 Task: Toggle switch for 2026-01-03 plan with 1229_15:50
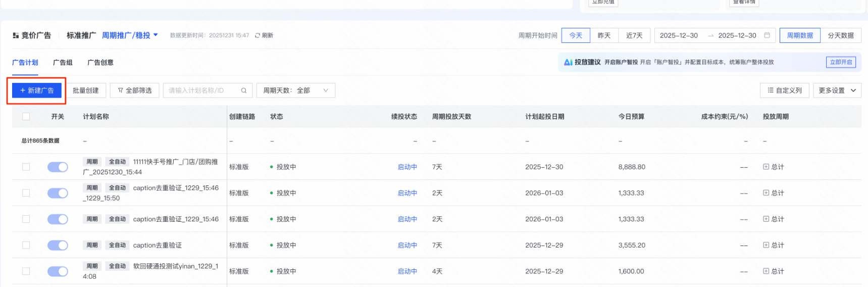pos(58,193)
